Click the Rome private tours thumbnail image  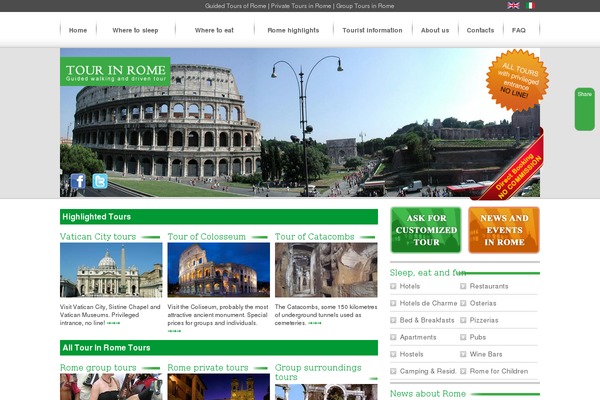pos(218,387)
